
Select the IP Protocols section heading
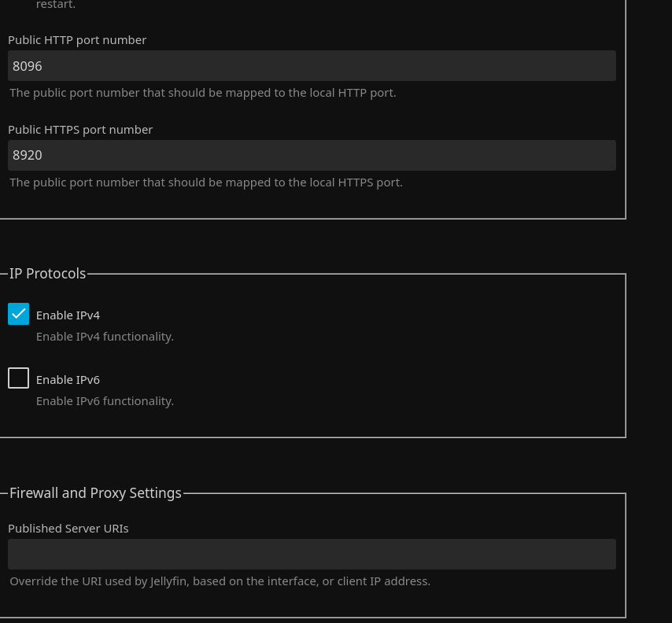48,274
